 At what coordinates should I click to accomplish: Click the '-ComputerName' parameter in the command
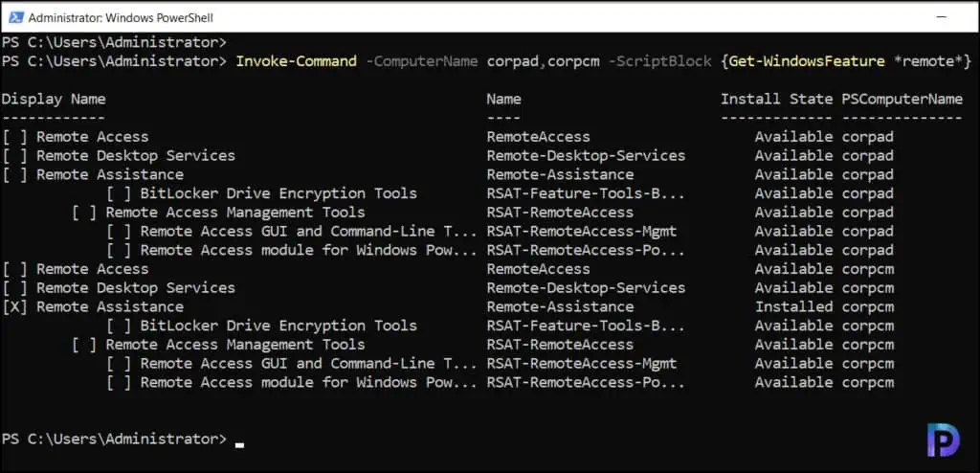click(421, 61)
